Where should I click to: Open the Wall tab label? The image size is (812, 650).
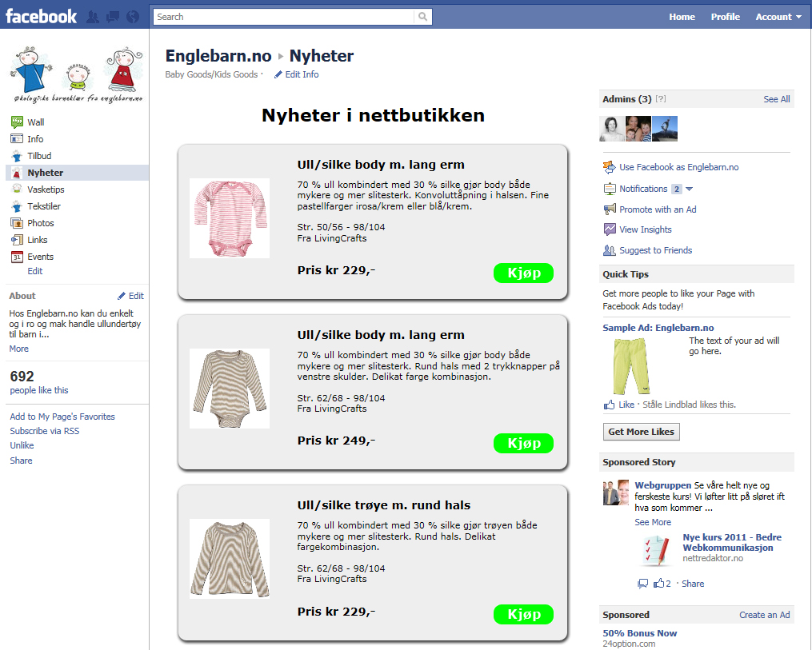(x=36, y=122)
